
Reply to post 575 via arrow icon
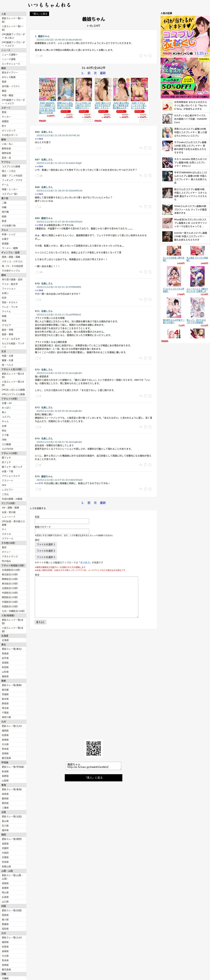coord(141,489)
